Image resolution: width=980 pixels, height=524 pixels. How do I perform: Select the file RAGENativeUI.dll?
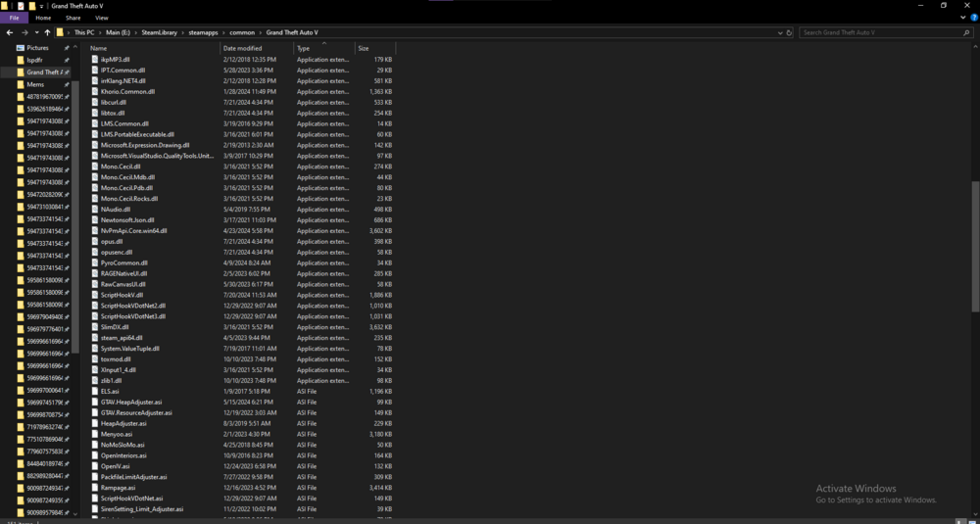coord(123,273)
